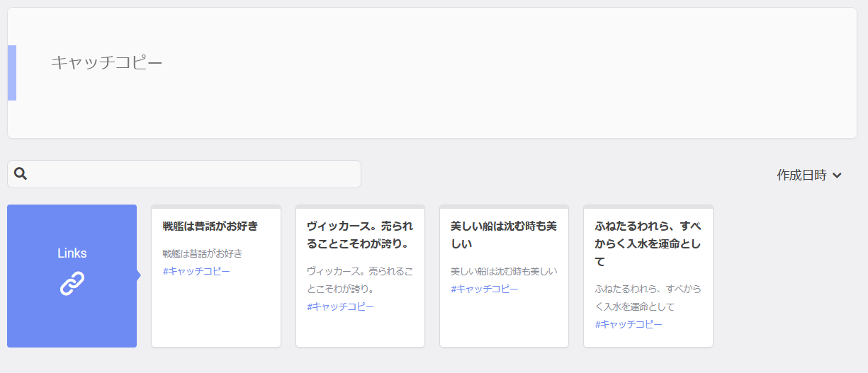Click the chevron arrow beside 作成日時

[837, 176]
